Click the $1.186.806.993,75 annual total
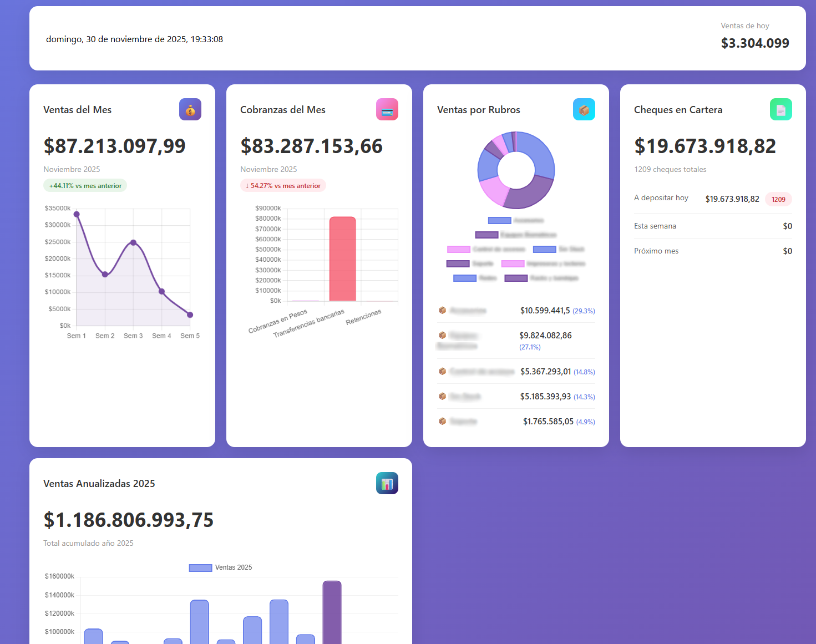The width and height of the screenshot is (816, 644). coord(129,520)
